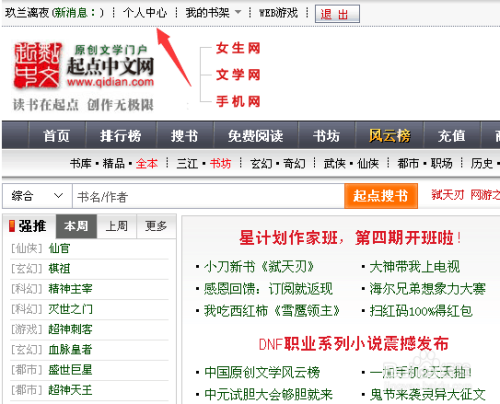Open 奇幻 category link

pyautogui.click(x=294, y=164)
